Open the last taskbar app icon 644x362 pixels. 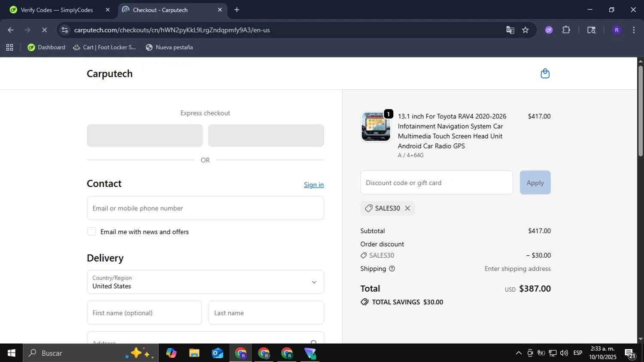click(310, 353)
